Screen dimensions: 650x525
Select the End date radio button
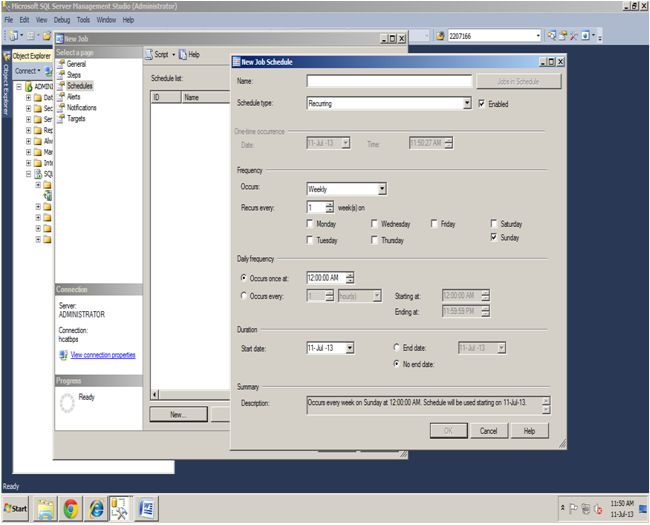tap(396, 347)
